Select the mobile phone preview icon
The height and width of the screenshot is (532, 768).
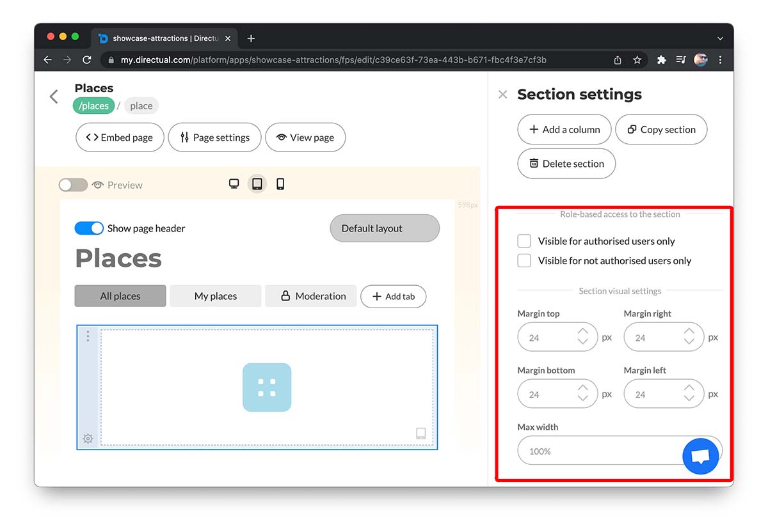point(280,184)
